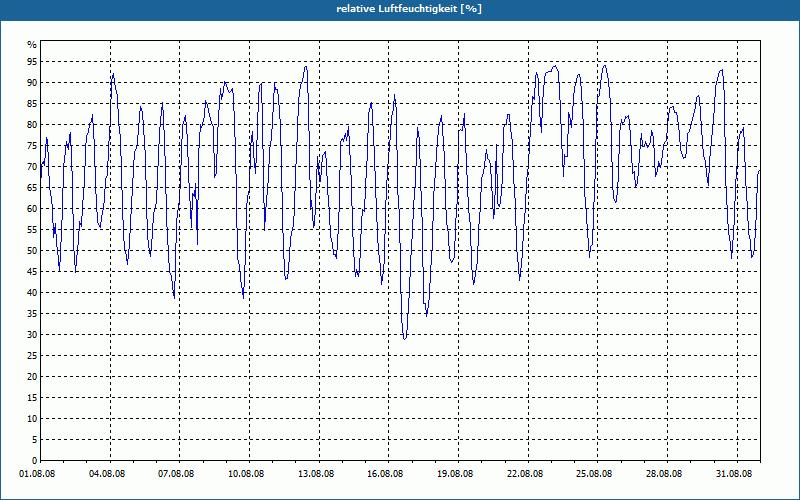Click the x-axis date 22.08.08
Viewport: 800px width, 500px height.
click(x=526, y=474)
